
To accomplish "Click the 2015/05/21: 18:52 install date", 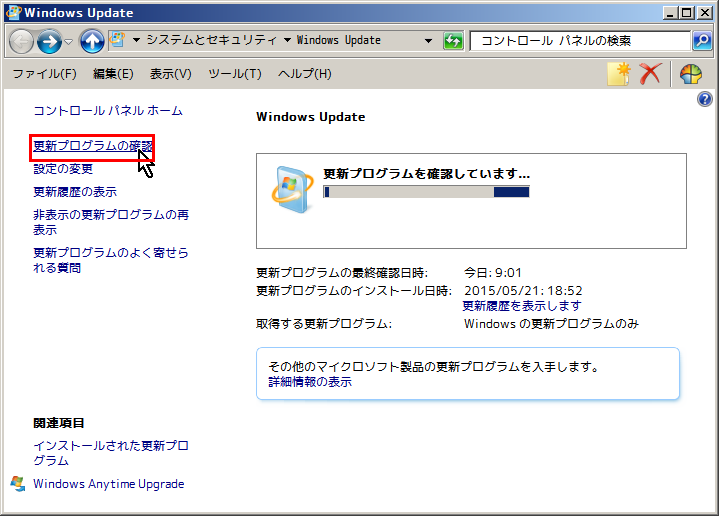I will coord(523,291).
